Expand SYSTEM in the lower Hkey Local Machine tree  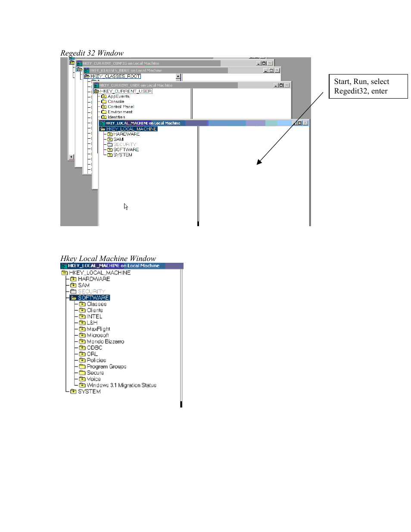73,392
